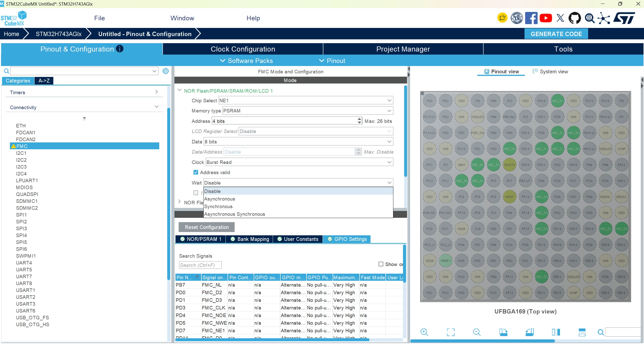The width and height of the screenshot is (644, 346).
Task: Toggle the Show only checkbox in GPIO settings
Action: click(381, 264)
